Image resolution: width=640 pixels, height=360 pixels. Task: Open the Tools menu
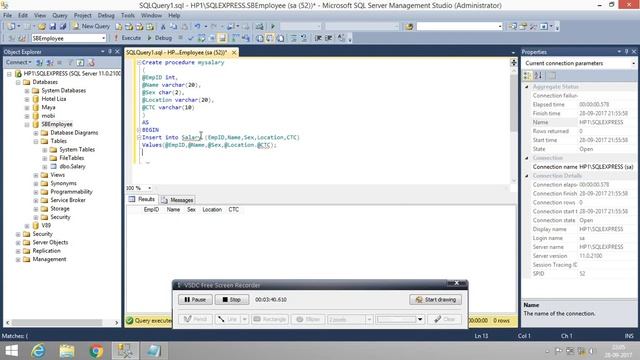[x=127, y=15]
